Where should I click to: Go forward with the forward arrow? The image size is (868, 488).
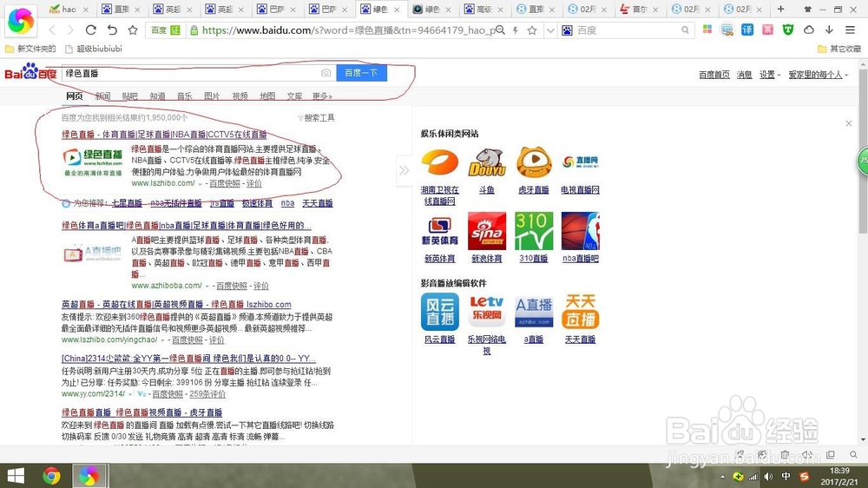click(x=70, y=30)
